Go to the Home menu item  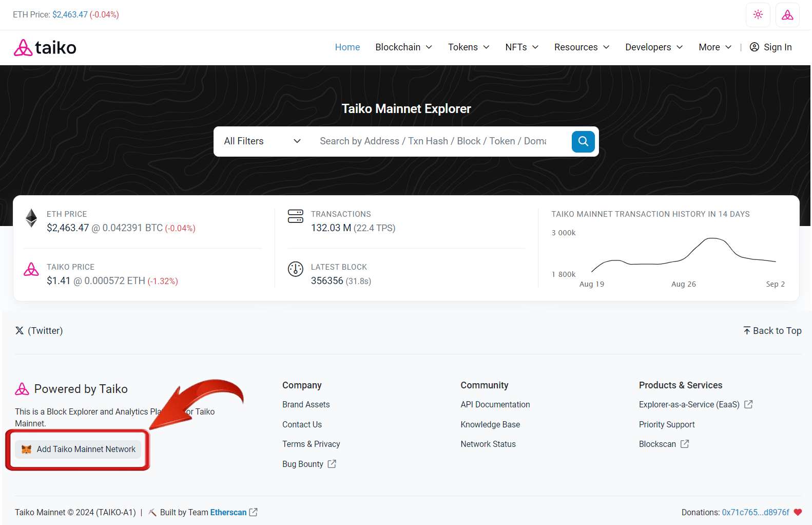tap(347, 47)
